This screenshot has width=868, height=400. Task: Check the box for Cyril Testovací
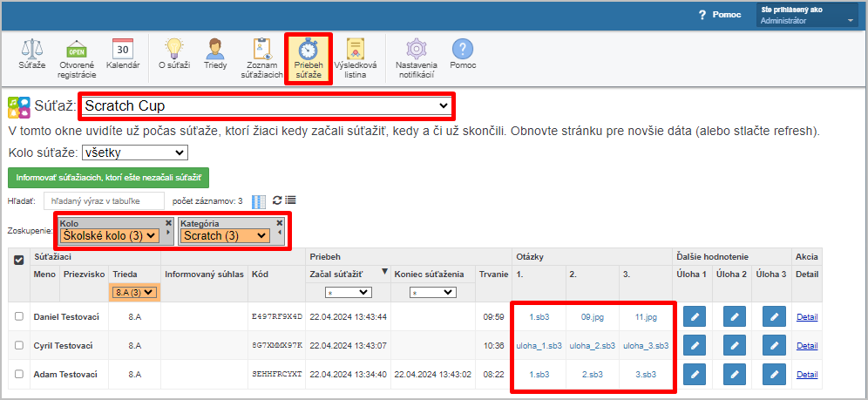(x=19, y=345)
